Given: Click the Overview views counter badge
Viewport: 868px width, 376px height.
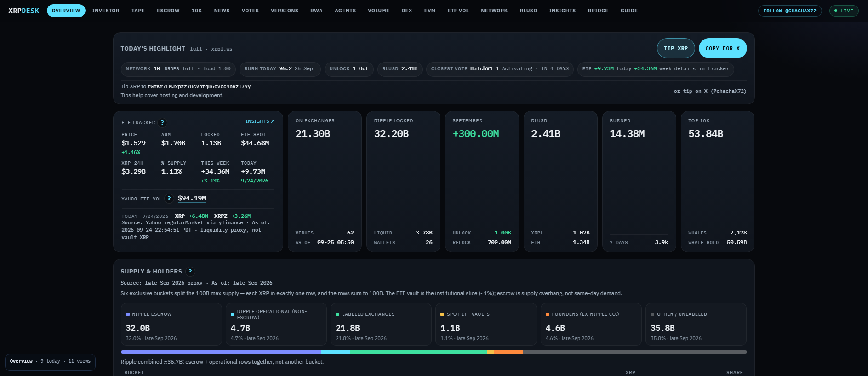Looking at the screenshot, I should click(x=50, y=361).
